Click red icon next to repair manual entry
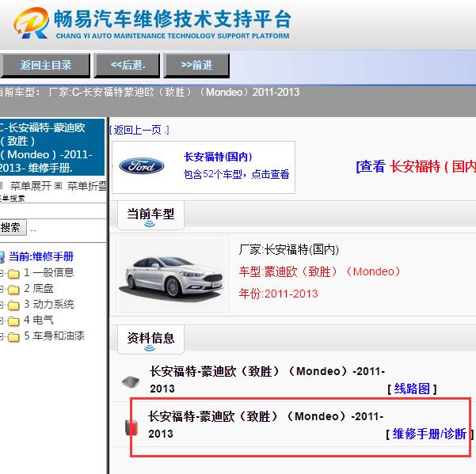This screenshot has height=474, width=476. coord(131,427)
